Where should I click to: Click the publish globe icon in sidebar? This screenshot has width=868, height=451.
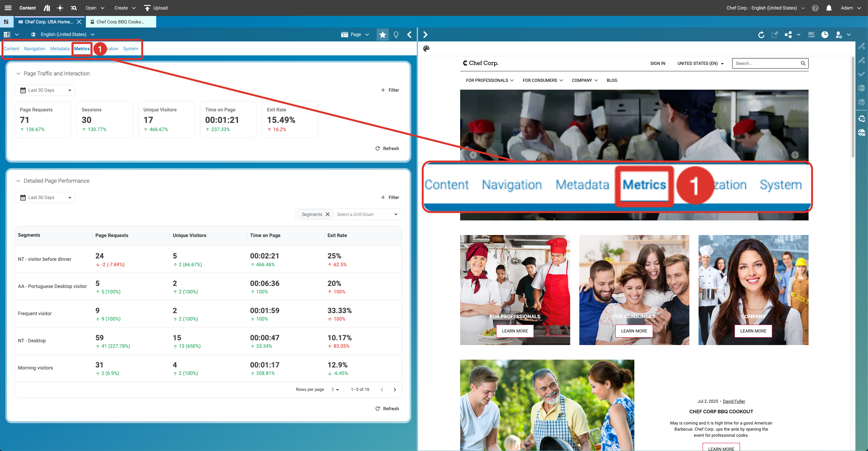pos(862,88)
